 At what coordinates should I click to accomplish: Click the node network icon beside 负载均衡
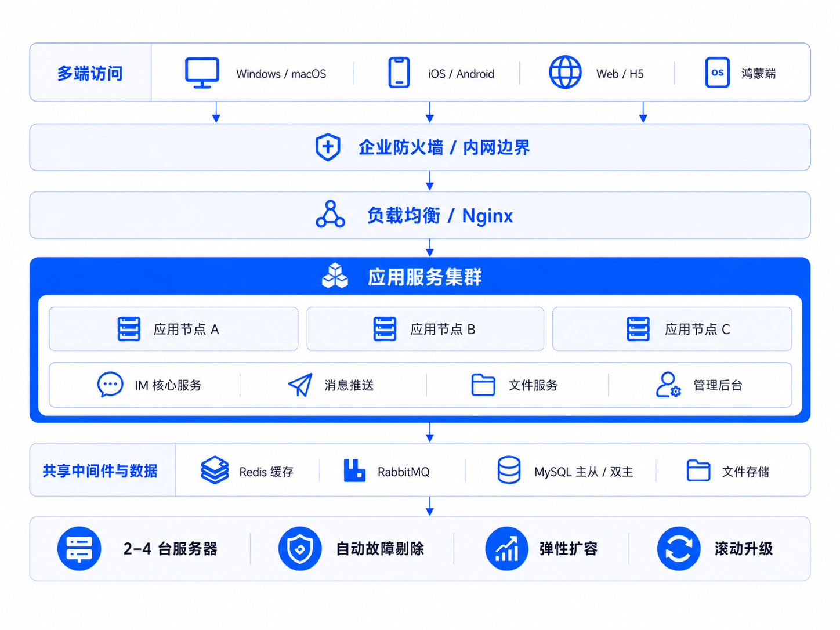point(330,214)
